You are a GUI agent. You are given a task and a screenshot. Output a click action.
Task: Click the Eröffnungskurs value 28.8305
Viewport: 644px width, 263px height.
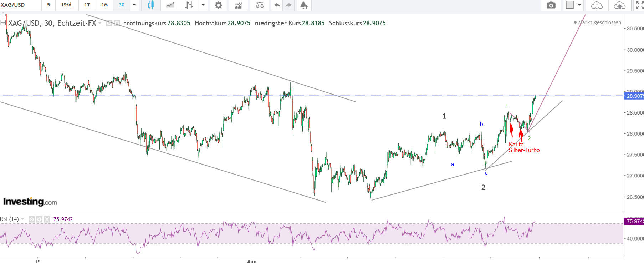tap(179, 23)
